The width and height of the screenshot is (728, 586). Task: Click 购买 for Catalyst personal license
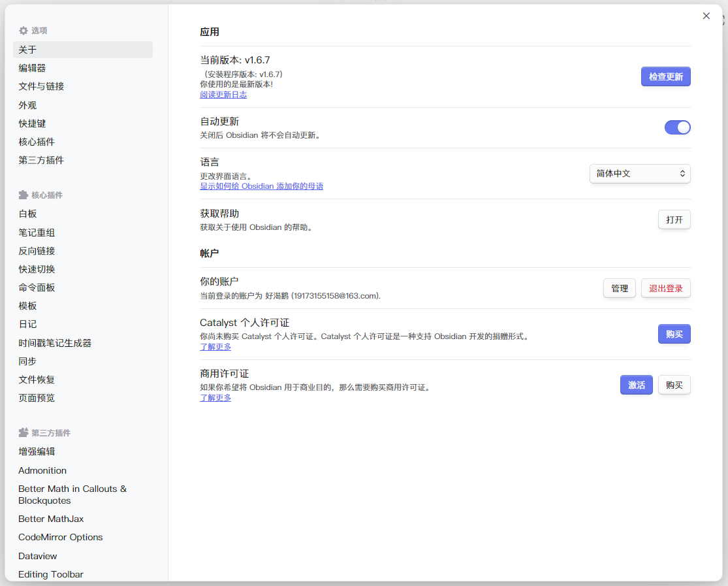pyautogui.click(x=674, y=334)
